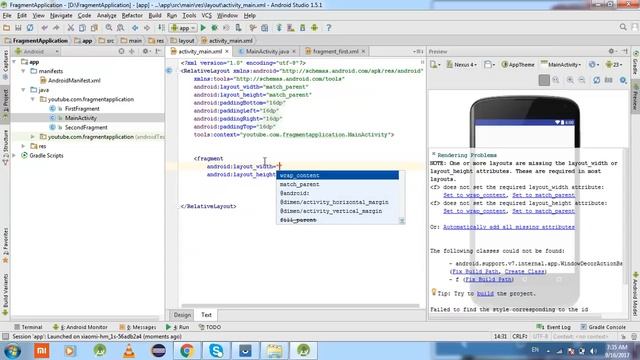This screenshot has height=360, width=640.
Task: Click the Paste icon in toolbar
Action: 94,28
